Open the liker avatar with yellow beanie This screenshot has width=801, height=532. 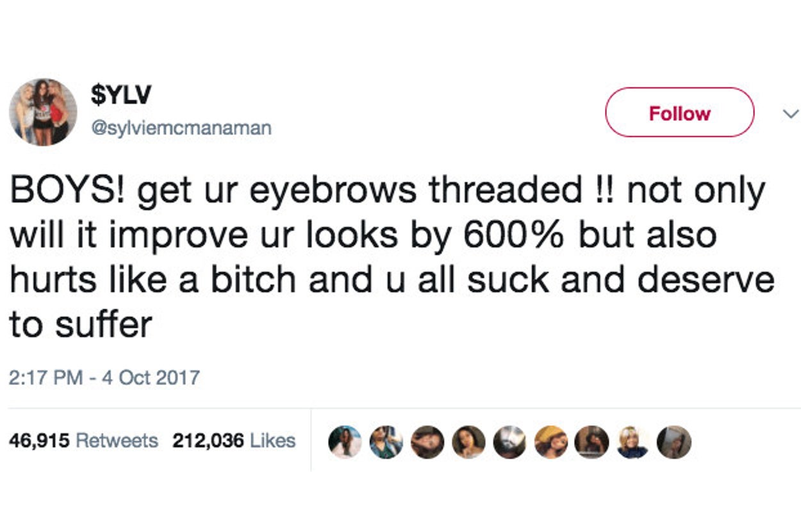pyautogui.click(x=551, y=442)
